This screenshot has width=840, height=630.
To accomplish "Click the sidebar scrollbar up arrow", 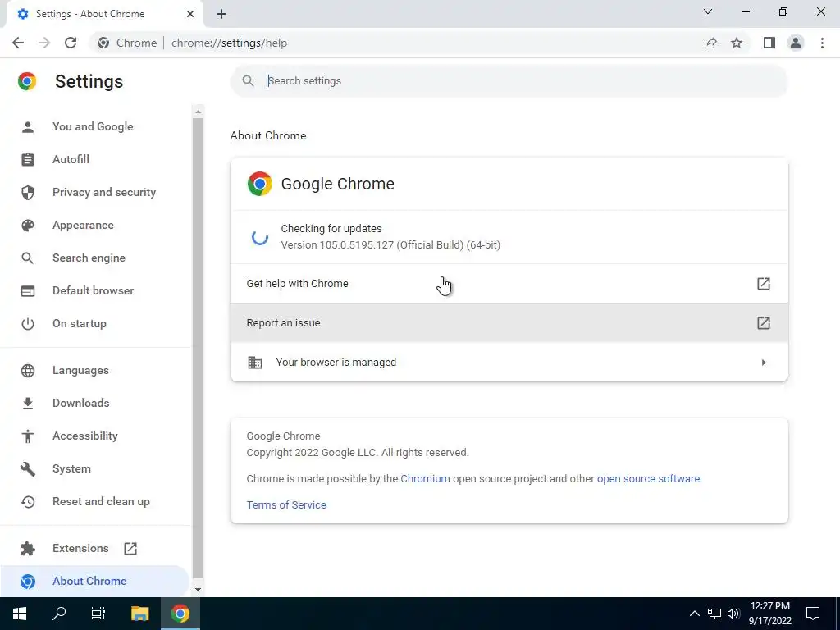I will point(199,112).
